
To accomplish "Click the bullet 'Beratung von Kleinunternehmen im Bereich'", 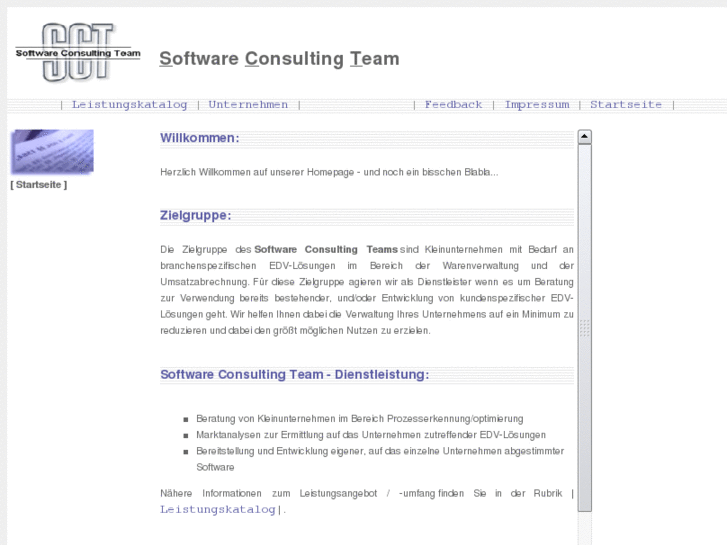I will tap(360, 419).
